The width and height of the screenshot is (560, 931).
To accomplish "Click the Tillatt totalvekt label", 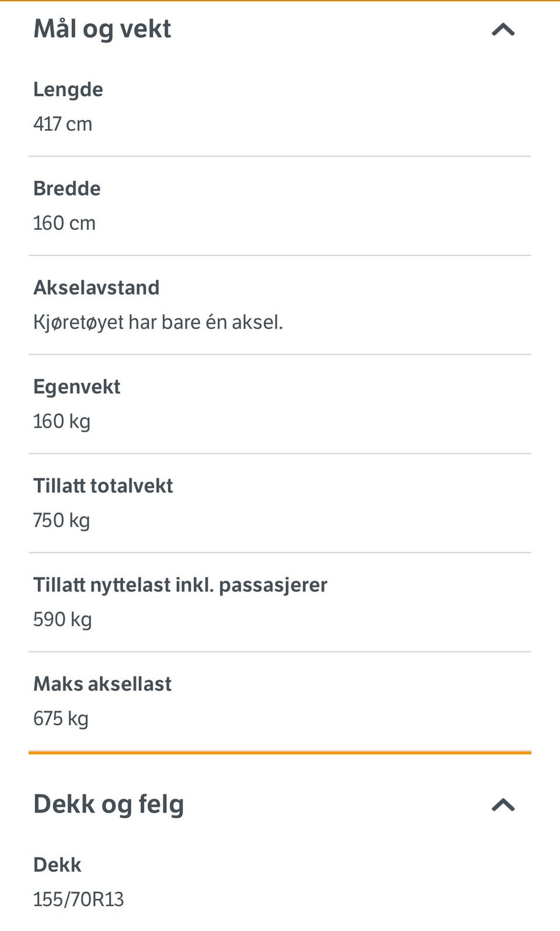I will [x=103, y=486].
